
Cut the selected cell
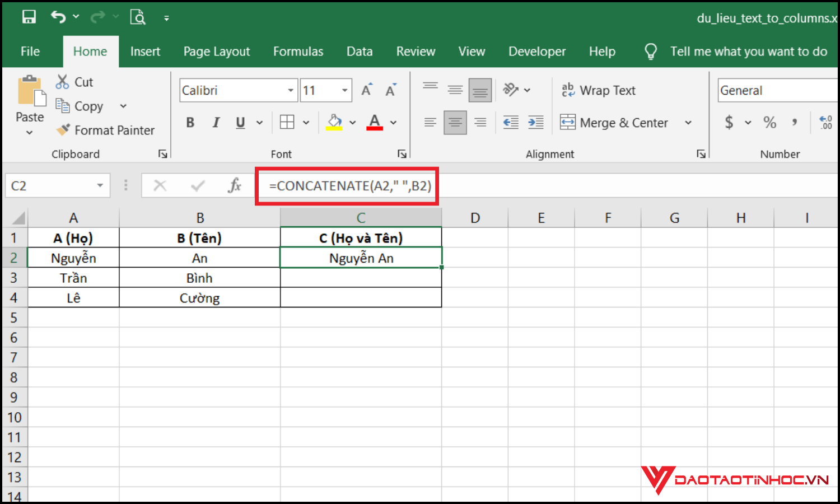[x=74, y=82]
